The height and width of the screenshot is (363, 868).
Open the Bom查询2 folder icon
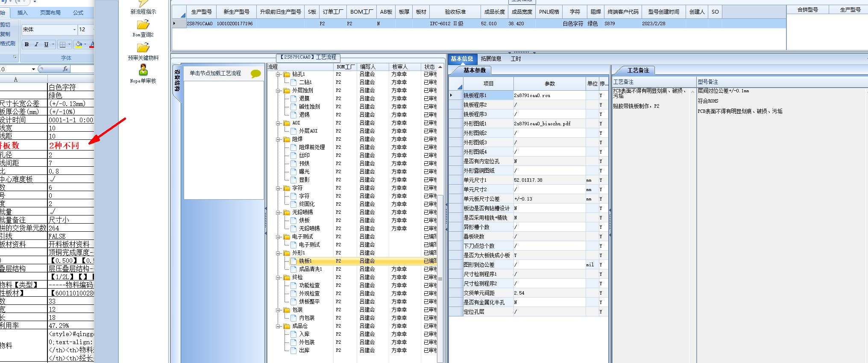coord(143,25)
